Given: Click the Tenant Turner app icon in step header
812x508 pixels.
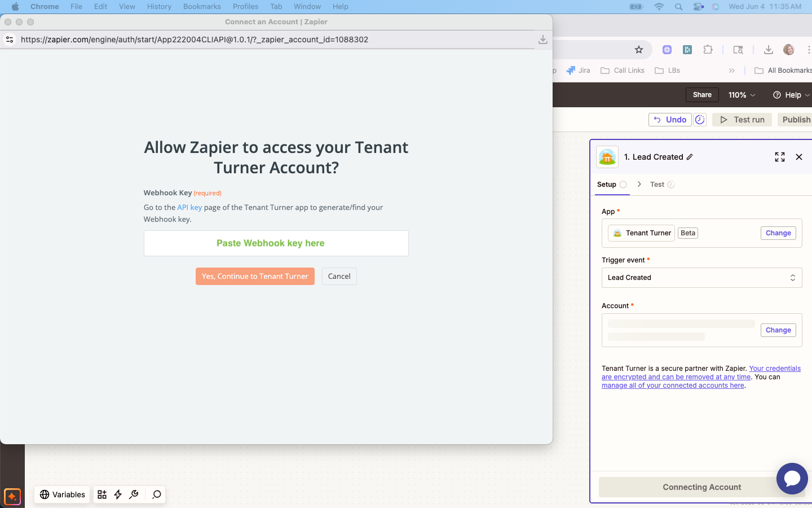Looking at the screenshot, I should click(607, 157).
